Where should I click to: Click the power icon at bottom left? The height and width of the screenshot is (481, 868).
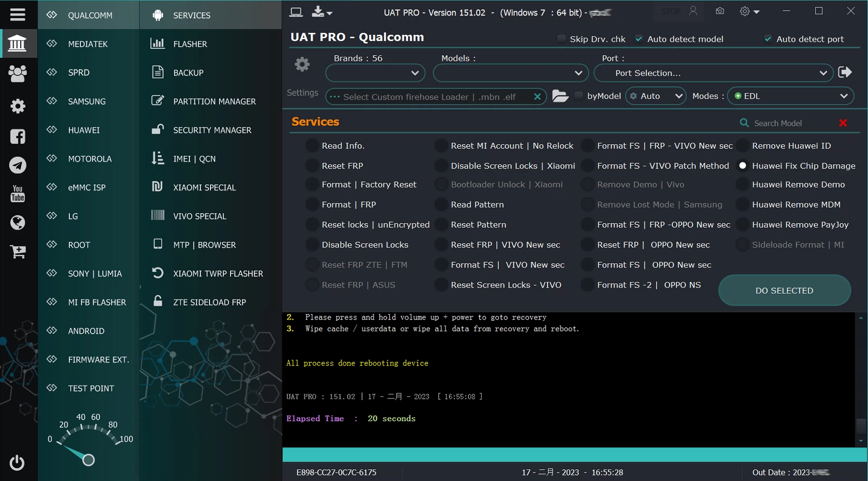17,462
